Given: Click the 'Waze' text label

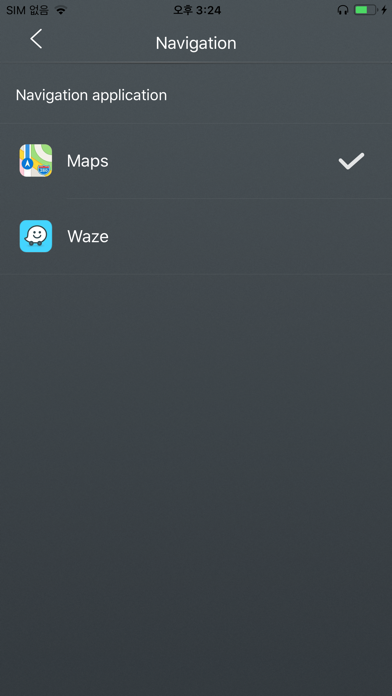Looking at the screenshot, I should [x=88, y=236].
